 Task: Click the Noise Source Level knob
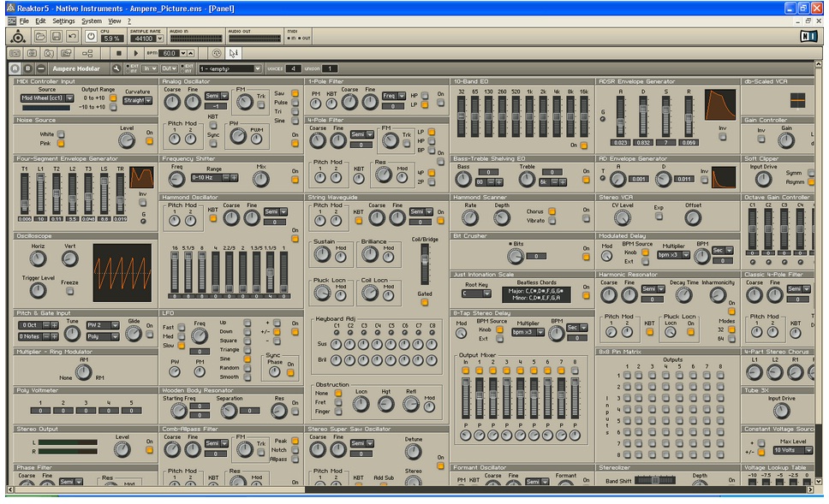tap(127, 140)
